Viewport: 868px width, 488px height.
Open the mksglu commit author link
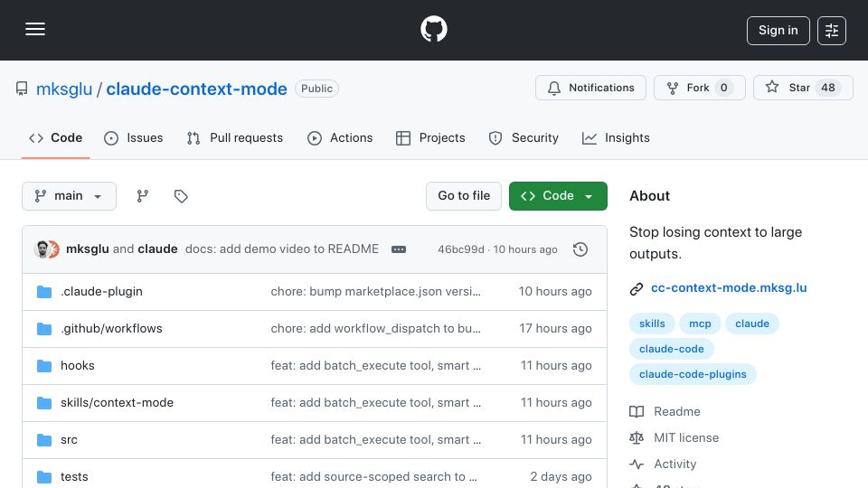click(88, 249)
